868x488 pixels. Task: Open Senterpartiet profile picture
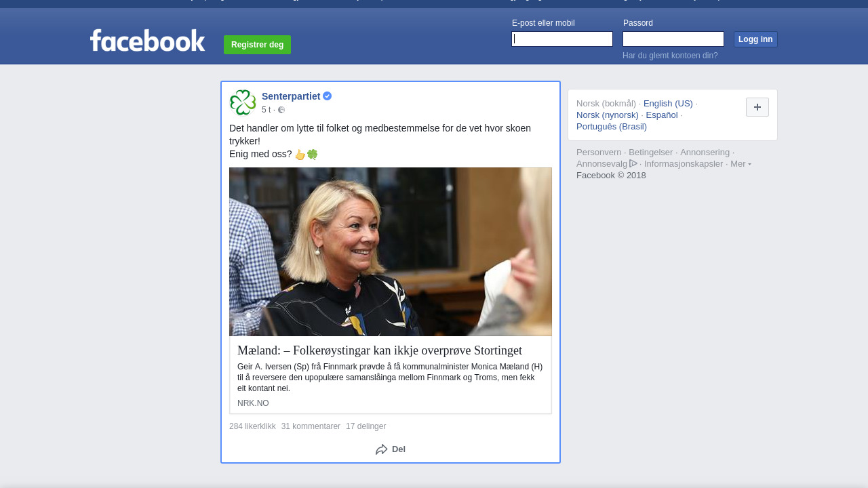tap(243, 102)
